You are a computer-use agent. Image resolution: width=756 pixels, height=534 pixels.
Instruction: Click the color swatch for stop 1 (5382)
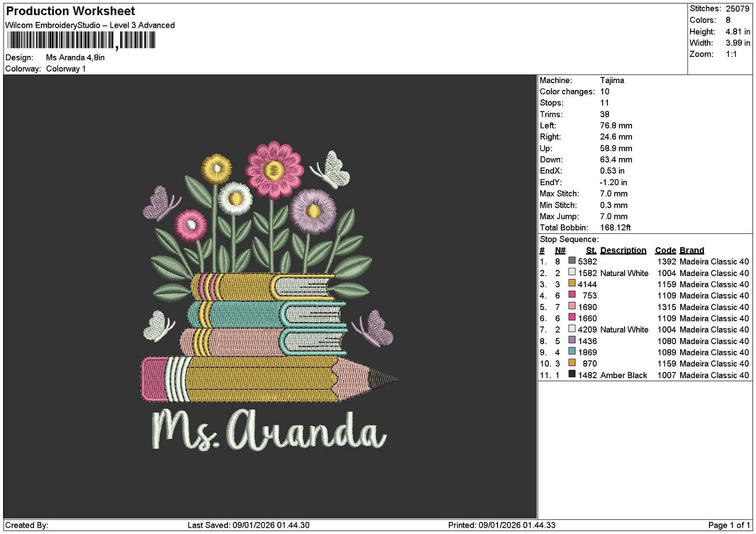tap(572, 260)
